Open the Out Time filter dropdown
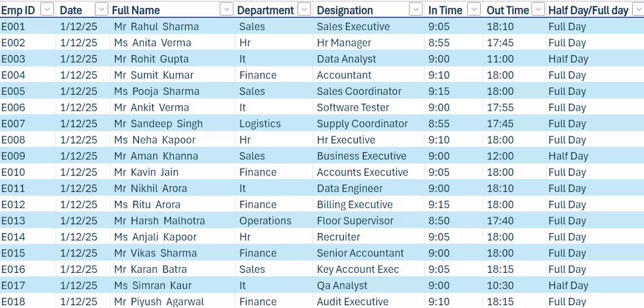Image resolution: width=644 pixels, height=308 pixels. tap(538, 9)
